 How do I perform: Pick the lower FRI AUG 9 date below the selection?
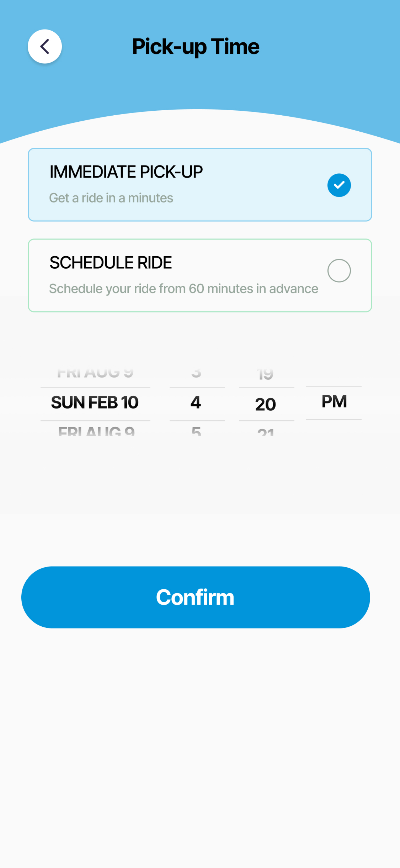pos(96,431)
